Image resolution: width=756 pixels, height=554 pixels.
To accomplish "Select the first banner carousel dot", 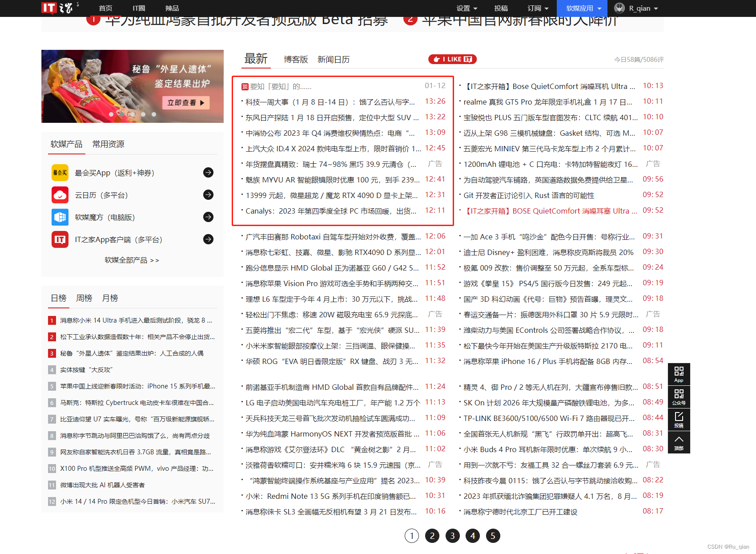I will 111,114.
